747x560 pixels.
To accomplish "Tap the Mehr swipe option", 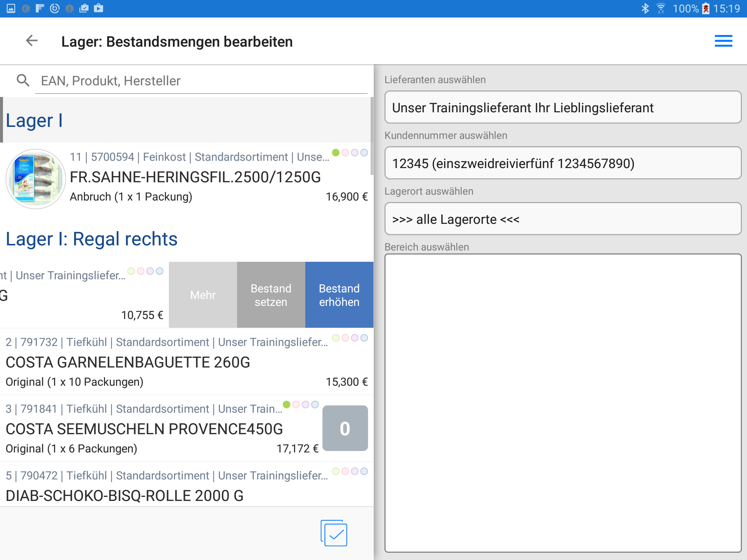I will 203,295.
